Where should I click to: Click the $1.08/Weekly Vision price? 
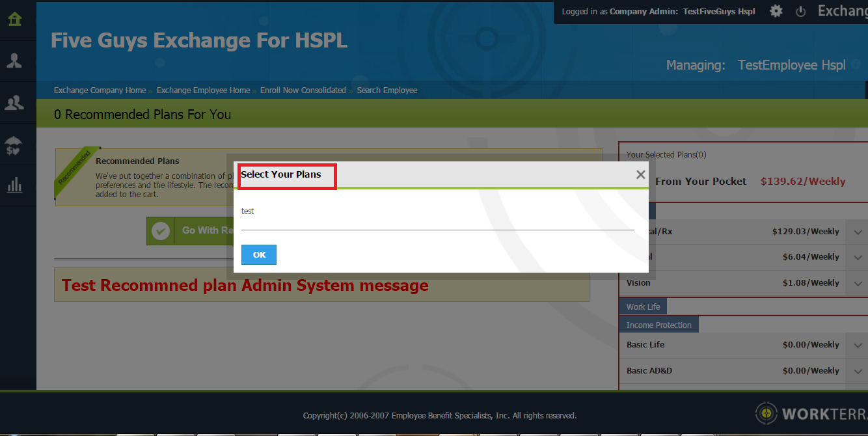point(811,283)
